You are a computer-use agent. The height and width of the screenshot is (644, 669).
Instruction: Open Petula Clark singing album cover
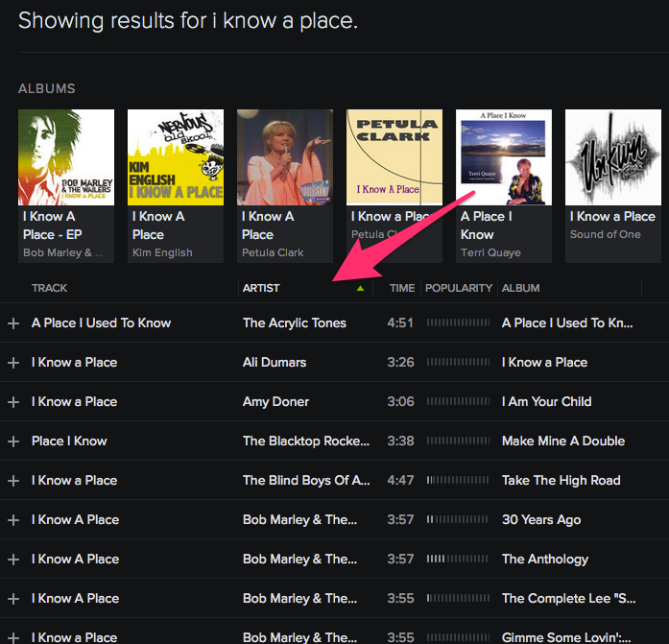coord(285,157)
